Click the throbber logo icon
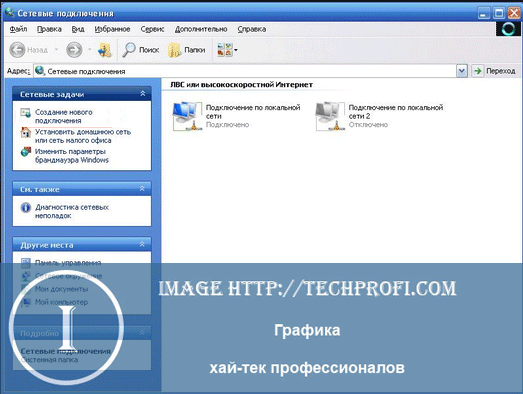Viewport: 523px width, 394px height. coord(508,29)
